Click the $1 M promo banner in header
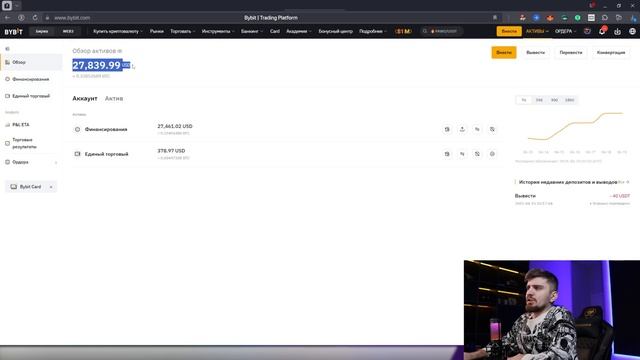This screenshot has width=640, height=360. (x=403, y=31)
